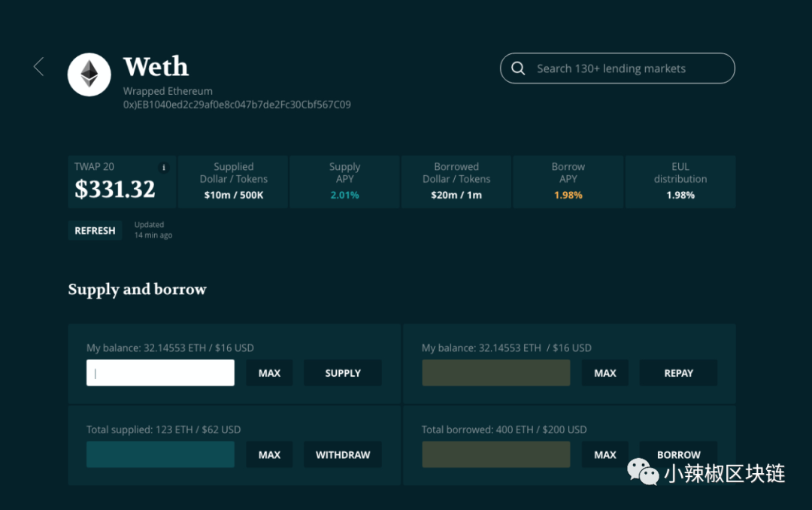Click the borrow amount input field
This screenshot has width=812, height=510.
point(495,454)
